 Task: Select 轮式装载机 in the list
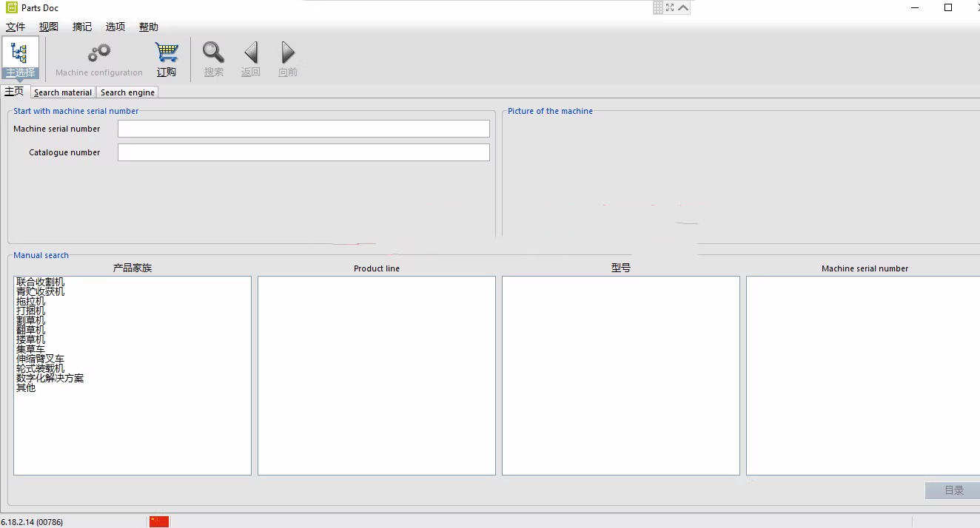tap(40, 368)
